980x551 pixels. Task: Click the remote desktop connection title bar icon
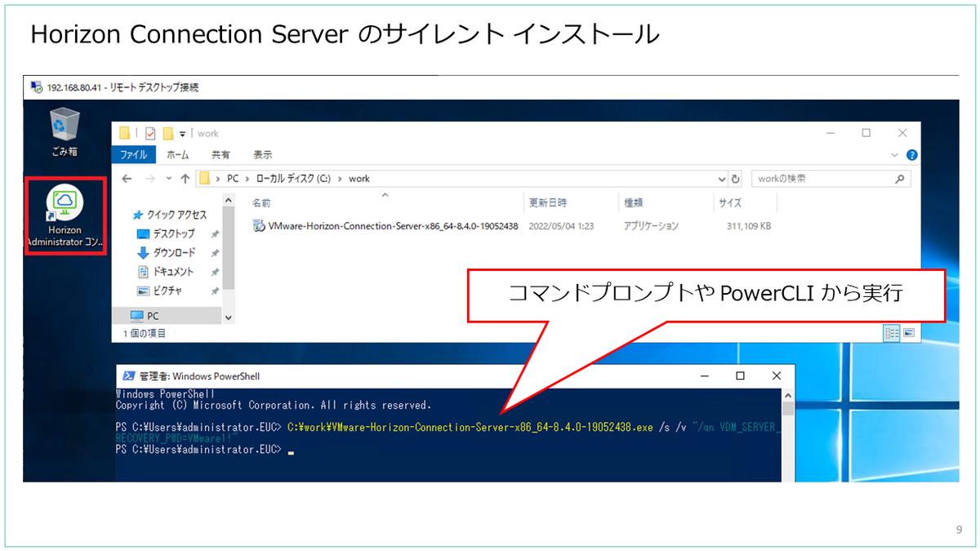pos(36,87)
